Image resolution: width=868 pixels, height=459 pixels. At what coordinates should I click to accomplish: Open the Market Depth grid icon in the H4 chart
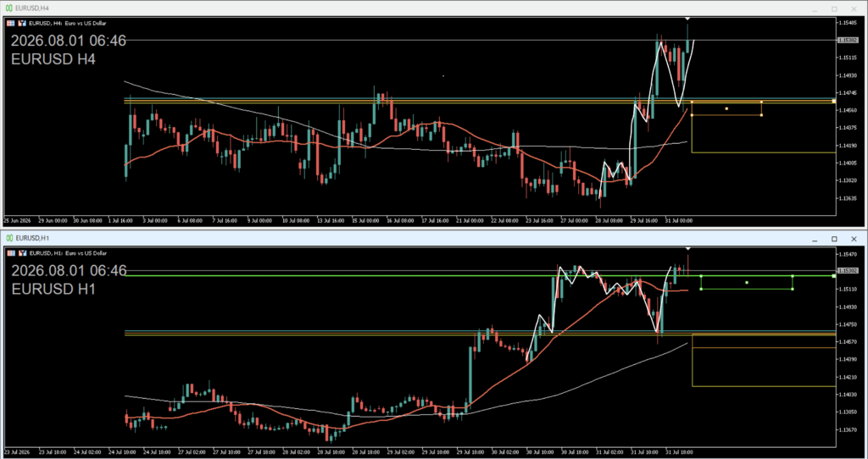[x=11, y=23]
